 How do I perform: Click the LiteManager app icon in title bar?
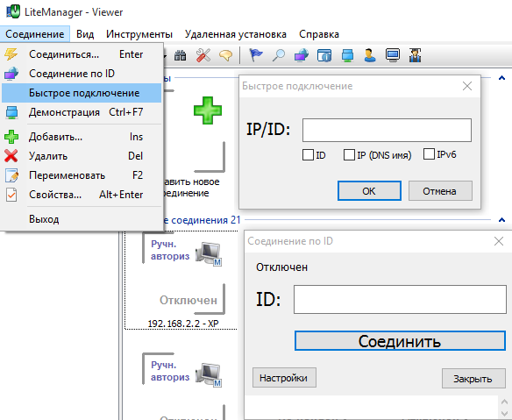tap(13, 12)
